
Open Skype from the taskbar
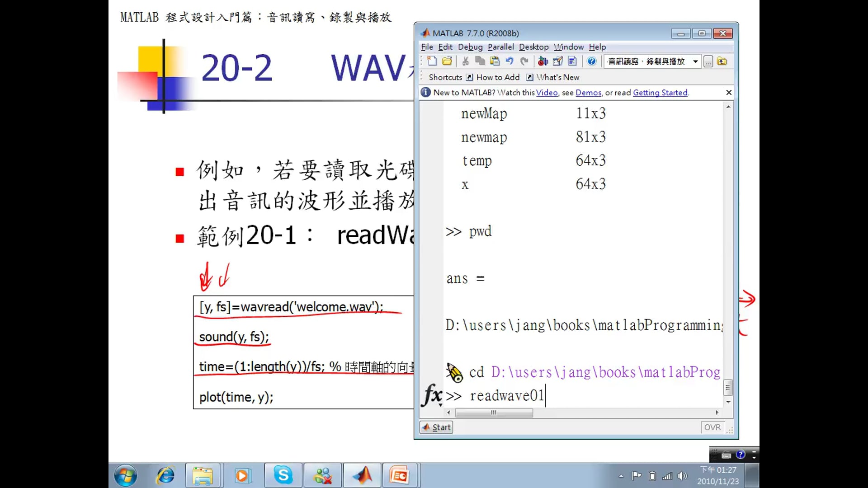(x=283, y=475)
